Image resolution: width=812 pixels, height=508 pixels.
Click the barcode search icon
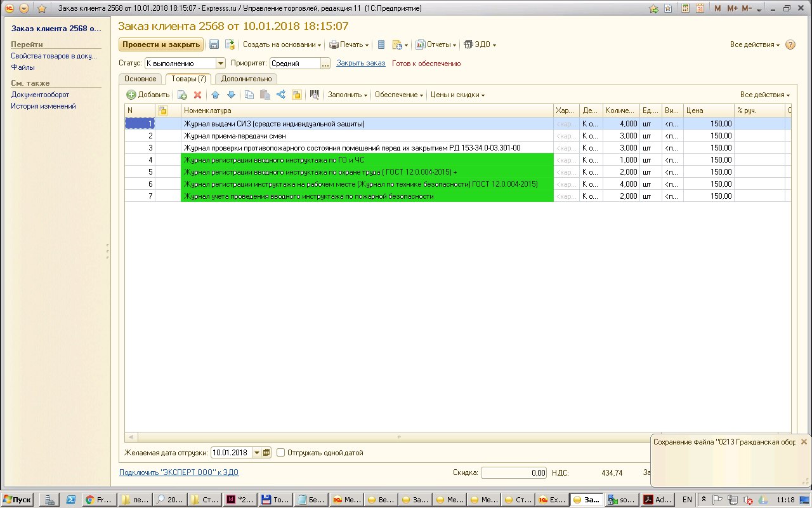[314, 95]
